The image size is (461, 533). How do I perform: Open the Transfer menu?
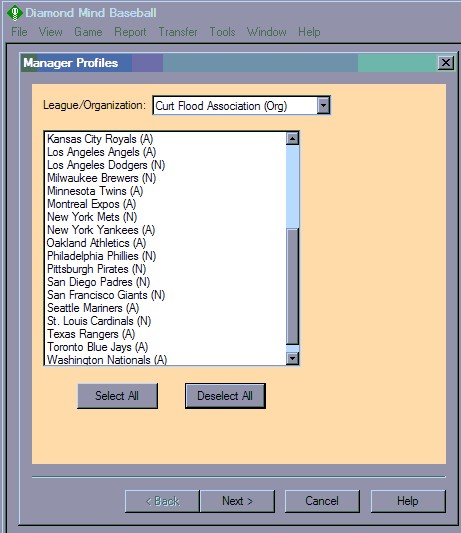178,32
